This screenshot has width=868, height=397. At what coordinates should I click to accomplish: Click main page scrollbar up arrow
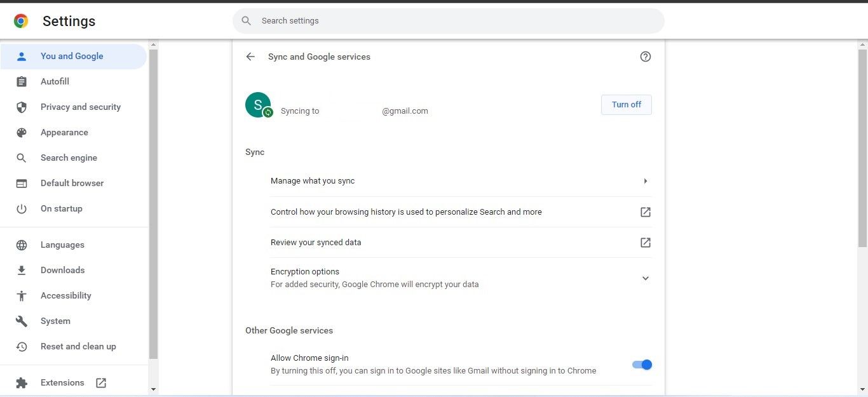pyautogui.click(x=863, y=44)
